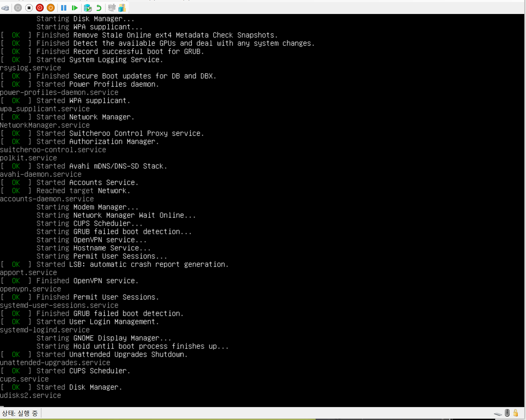Click the keyboard status icon
The width and height of the screenshot is (526, 420).
point(498,414)
